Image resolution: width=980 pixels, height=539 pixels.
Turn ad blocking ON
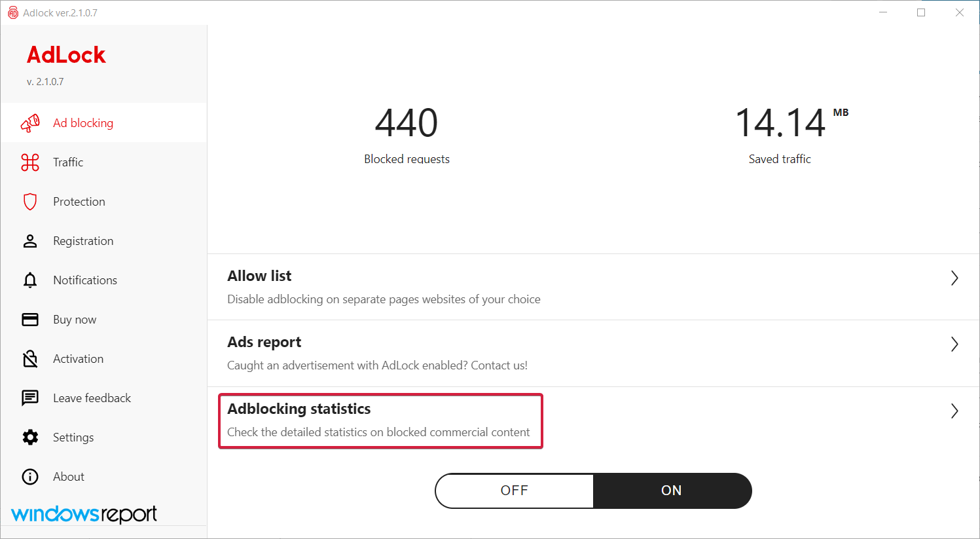(x=672, y=491)
